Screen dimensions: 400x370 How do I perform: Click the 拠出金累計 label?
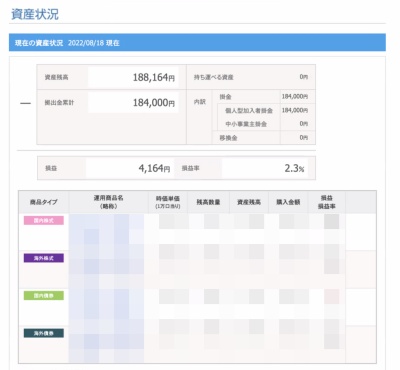[x=59, y=103]
